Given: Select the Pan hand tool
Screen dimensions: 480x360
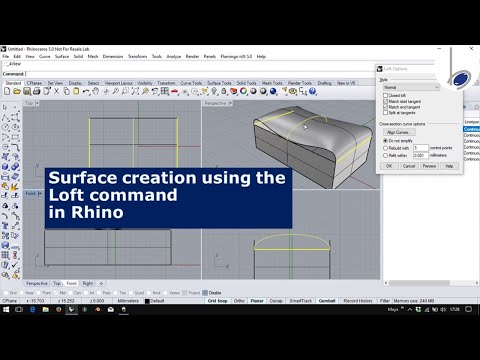Looking at the screenshot, I should tap(96, 91).
